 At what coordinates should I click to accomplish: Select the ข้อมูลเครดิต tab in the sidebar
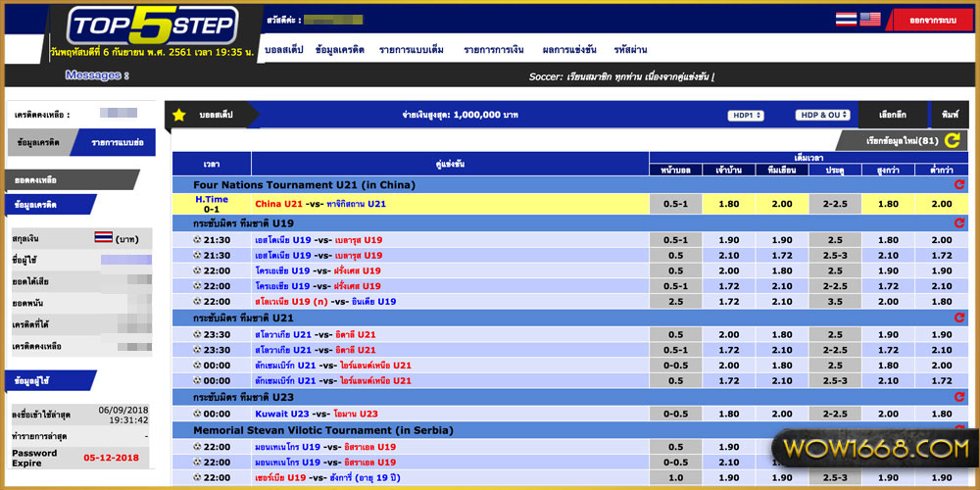[x=39, y=142]
